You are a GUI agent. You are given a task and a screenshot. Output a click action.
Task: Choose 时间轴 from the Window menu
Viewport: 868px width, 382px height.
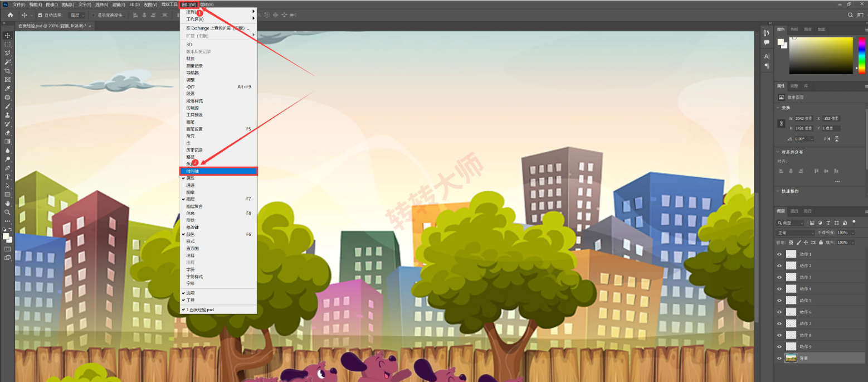pos(218,171)
